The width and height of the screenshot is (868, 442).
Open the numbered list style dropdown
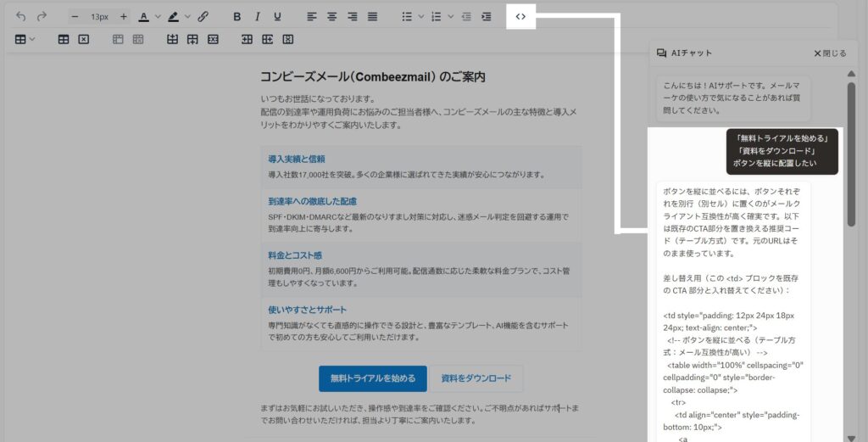[x=450, y=16]
